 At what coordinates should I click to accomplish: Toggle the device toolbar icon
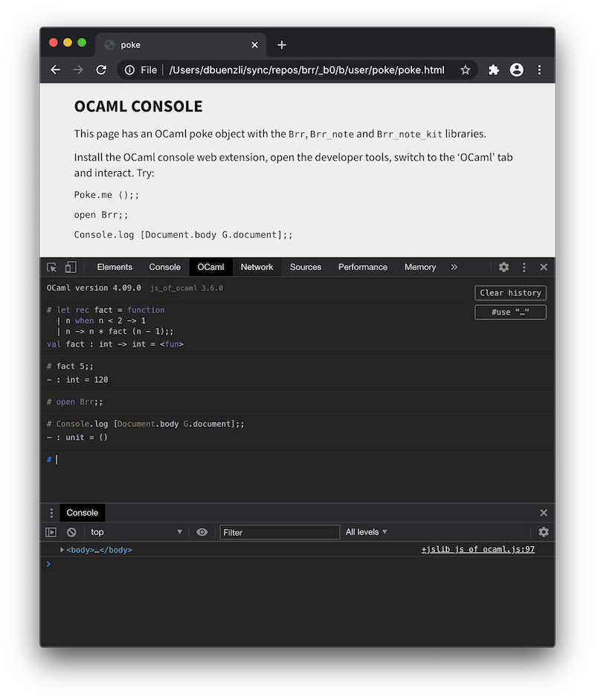tap(71, 267)
